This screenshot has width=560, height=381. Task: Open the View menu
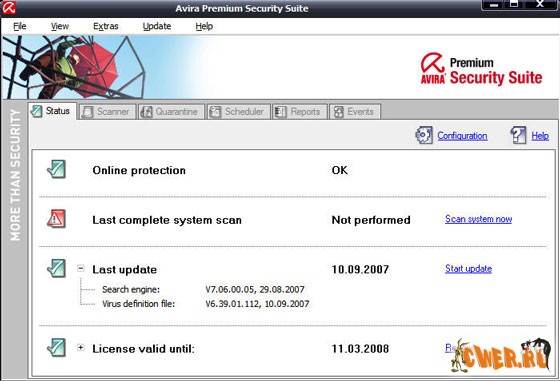coord(60,26)
